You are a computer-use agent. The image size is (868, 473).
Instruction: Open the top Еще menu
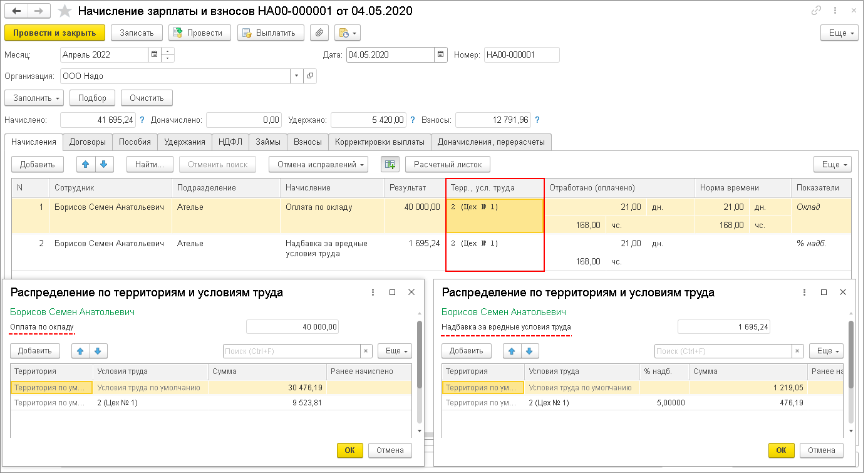[x=839, y=33]
